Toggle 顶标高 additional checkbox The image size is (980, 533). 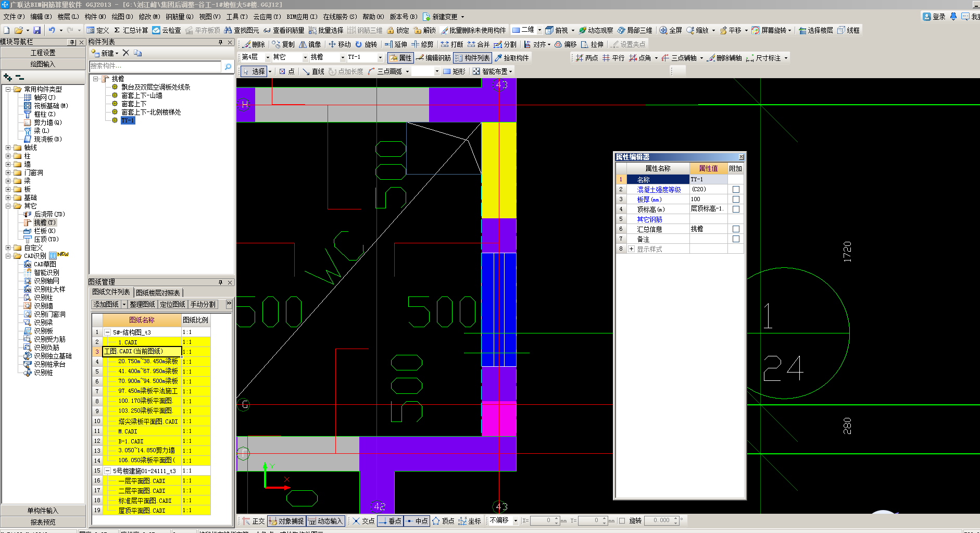[x=736, y=209]
